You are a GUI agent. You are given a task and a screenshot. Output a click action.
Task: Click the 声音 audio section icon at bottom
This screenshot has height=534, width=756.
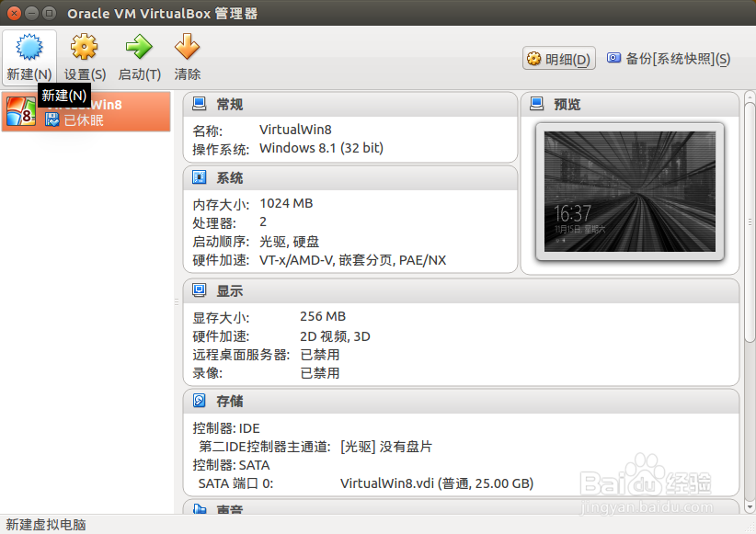pyautogui.click(x=200, y=508)
